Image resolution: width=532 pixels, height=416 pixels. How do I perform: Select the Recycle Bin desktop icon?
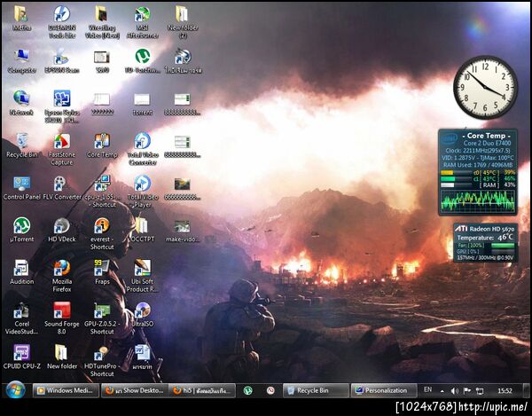tap(21, 145)
